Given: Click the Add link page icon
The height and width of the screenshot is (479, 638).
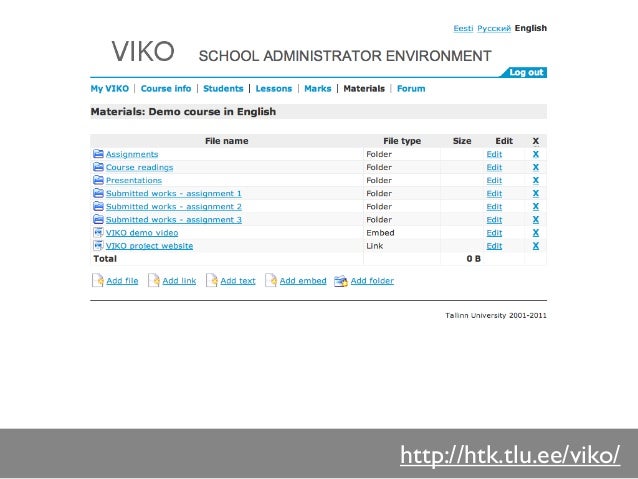Looking at the screenshot, I should tap(154, 280).
